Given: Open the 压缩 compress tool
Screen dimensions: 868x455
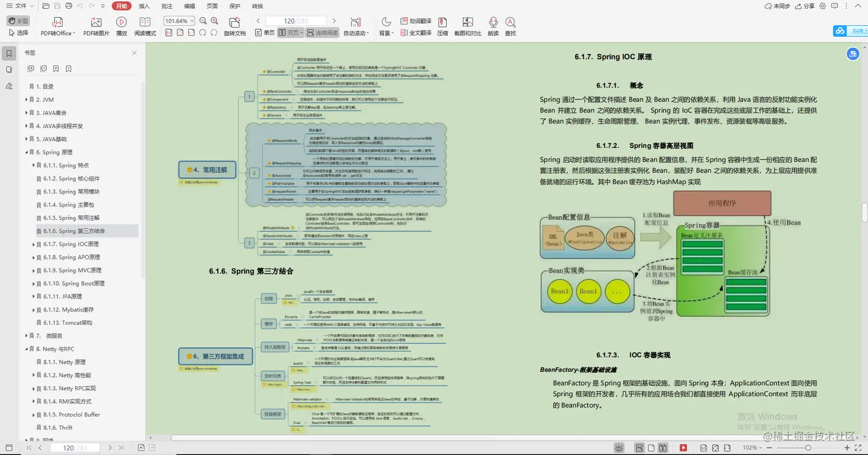Looking at the screenshot, I should (x=443, y=26).
